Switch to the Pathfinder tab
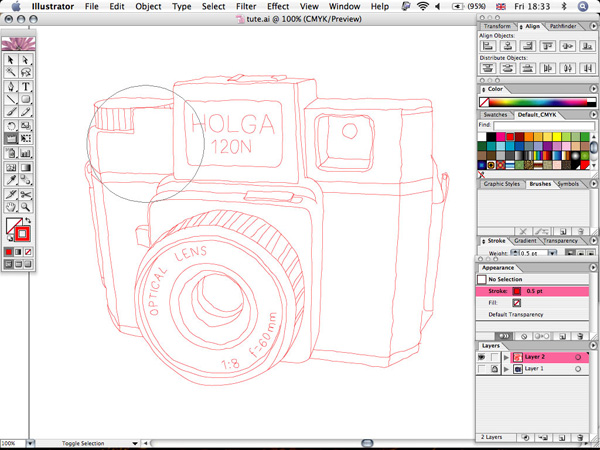Screen dimensions: 600x450 pos(563,26)
